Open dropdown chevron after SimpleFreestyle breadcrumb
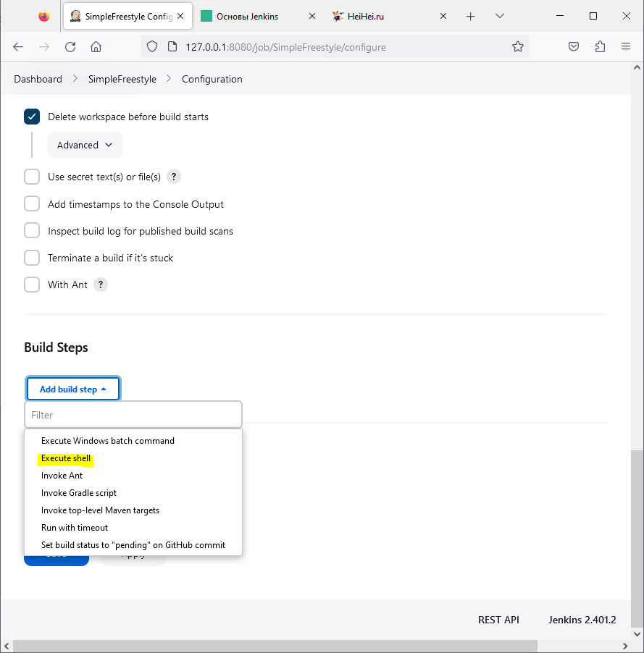Image resolution: width=644 pixels, height=653 pixels. [x=169, y=79]
